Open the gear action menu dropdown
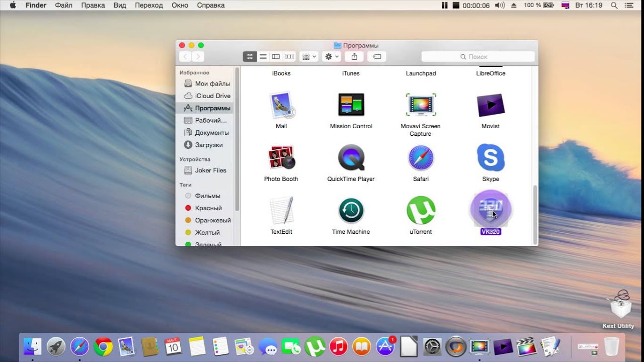This screenshot has height=362, width=644. pyautogui.click(x=332, y=57)
